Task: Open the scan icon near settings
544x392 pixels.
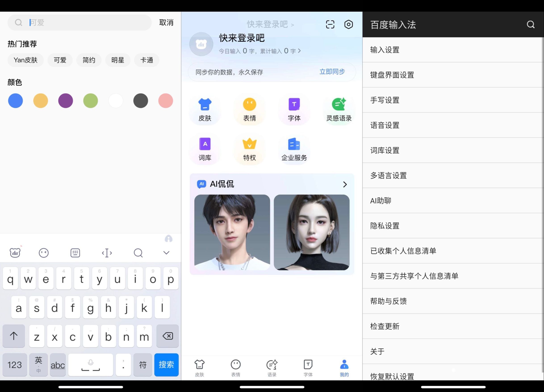Action: pos(330,25)
